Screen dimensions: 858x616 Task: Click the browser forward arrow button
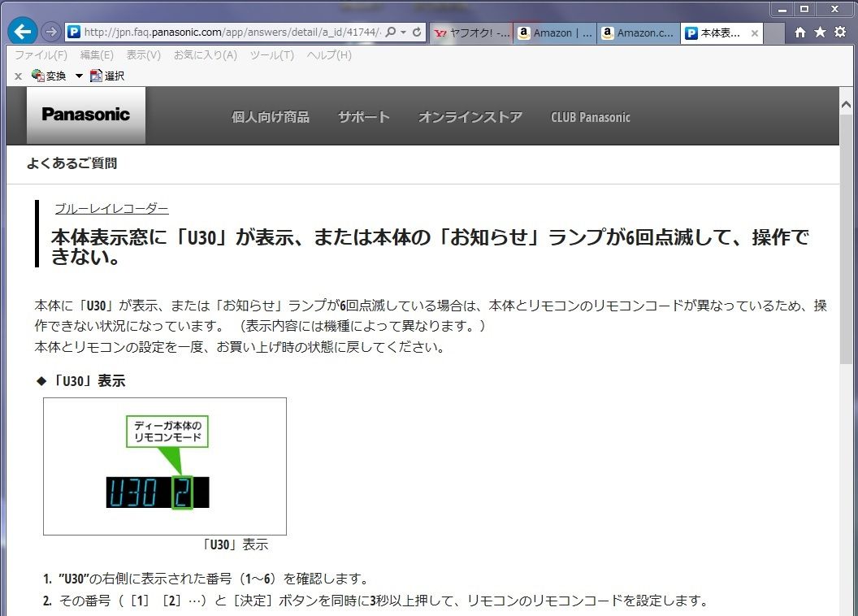(51, 32)
